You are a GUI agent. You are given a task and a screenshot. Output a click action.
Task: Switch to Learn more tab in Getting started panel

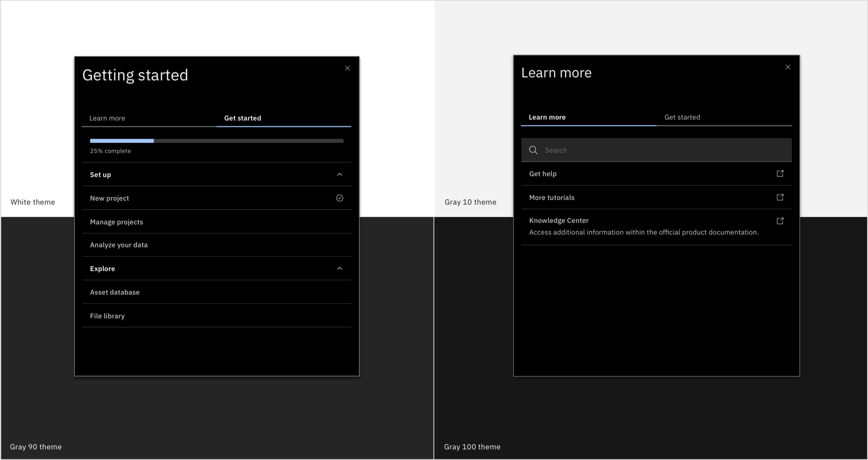(x=107, y=118)
